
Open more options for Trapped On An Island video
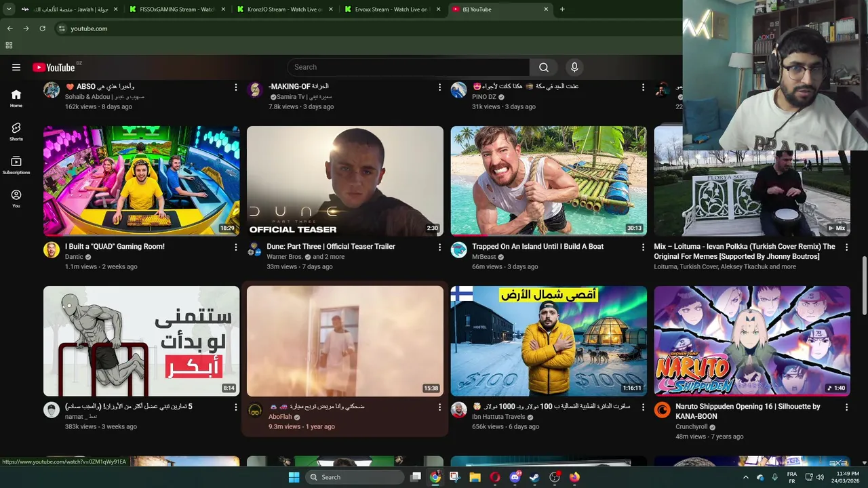point(643,247)
